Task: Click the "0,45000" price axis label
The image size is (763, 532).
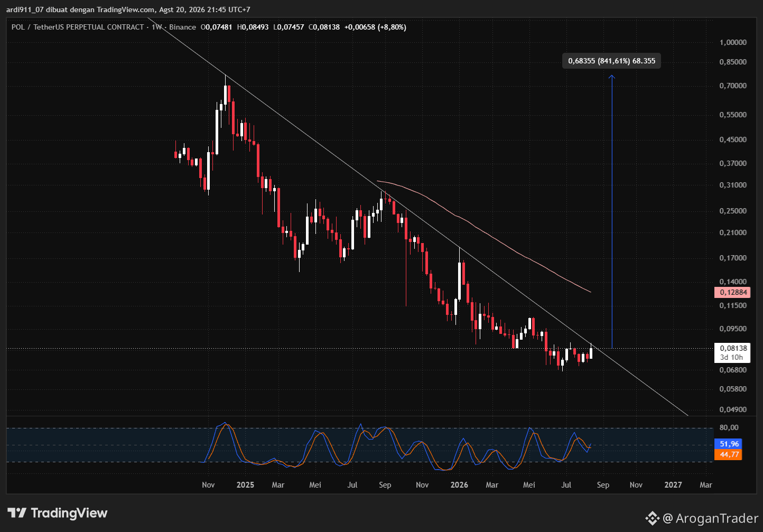Action: click(x=733, y=140)
